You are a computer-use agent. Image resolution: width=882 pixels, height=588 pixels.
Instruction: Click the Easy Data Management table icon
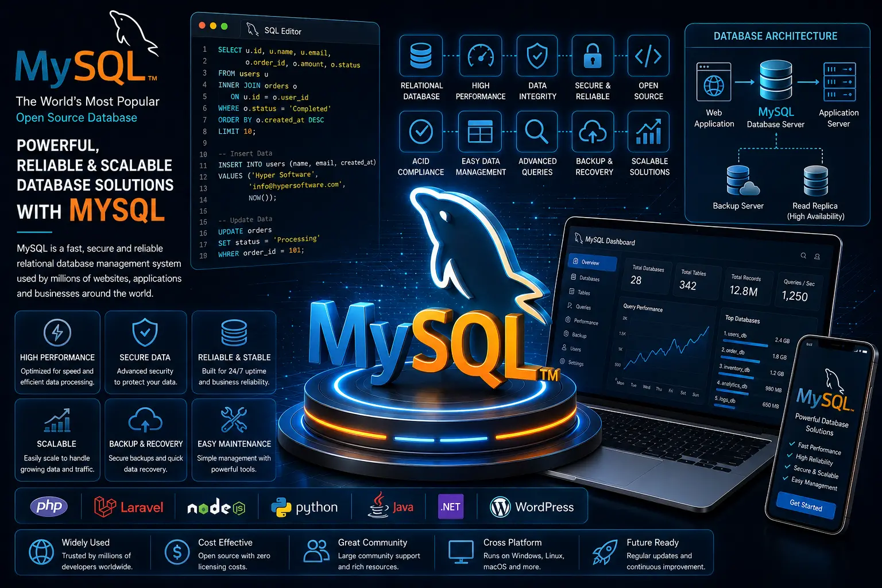pos(481,131)
